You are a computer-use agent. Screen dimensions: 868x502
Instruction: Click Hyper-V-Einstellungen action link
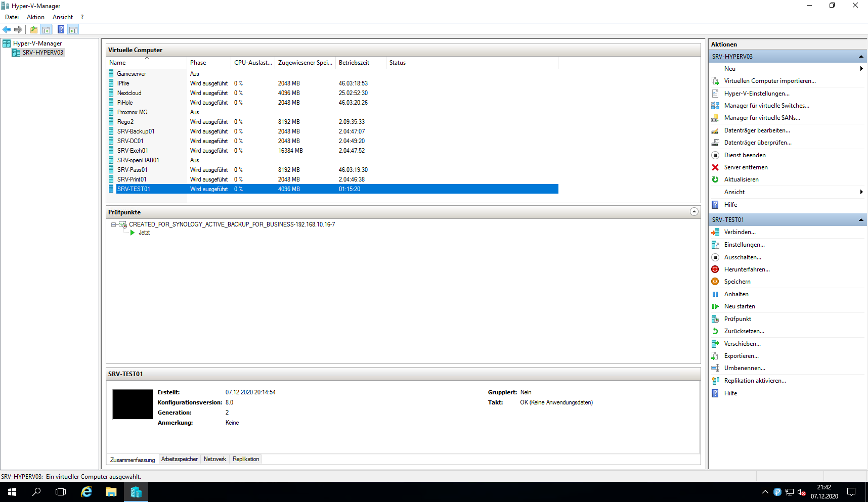pos(757,94)
